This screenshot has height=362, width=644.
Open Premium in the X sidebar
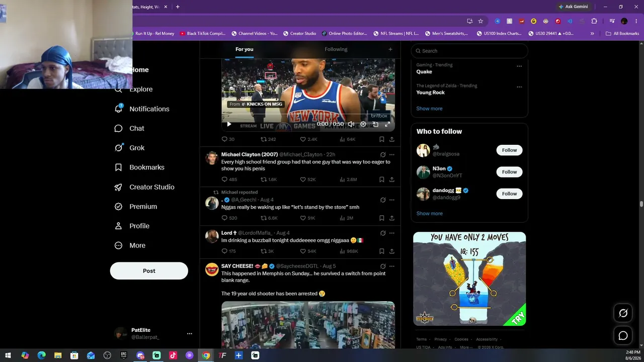(x=136, y=207)
